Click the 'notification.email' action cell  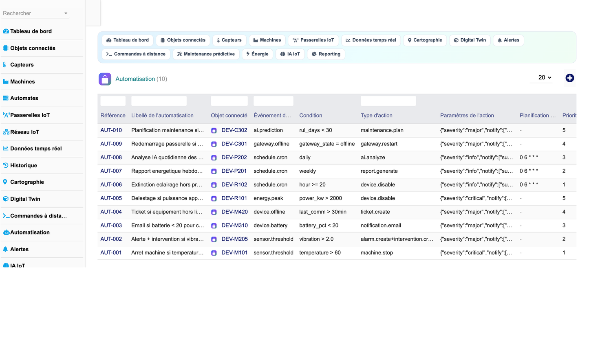[x=381, y=225]
